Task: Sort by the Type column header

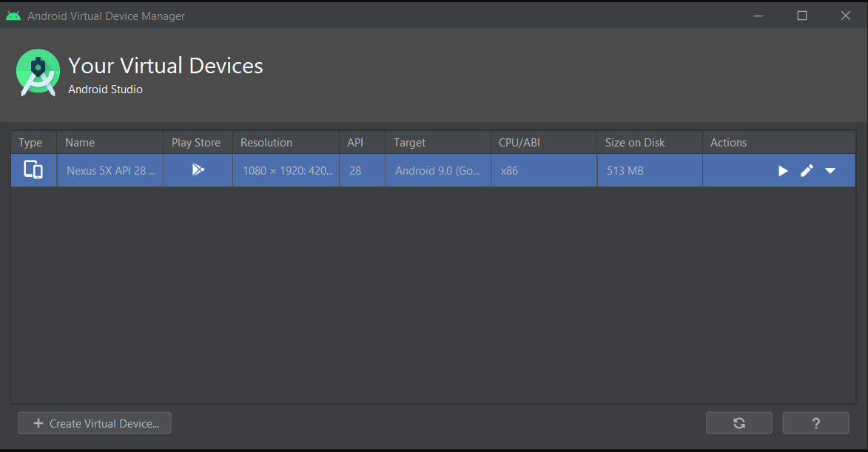Action: click(34, 143)
